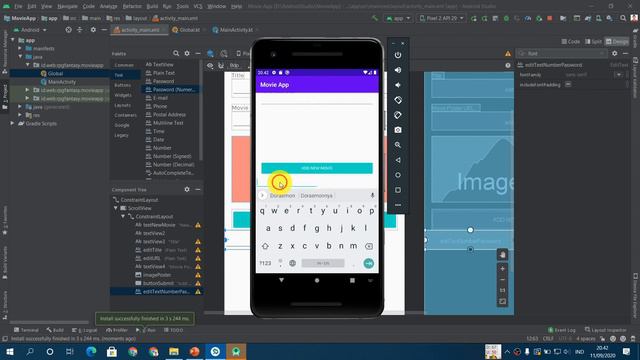Raise the emulator volume
The width and height of the screenshot is (640, 360).
pos(398,70)
